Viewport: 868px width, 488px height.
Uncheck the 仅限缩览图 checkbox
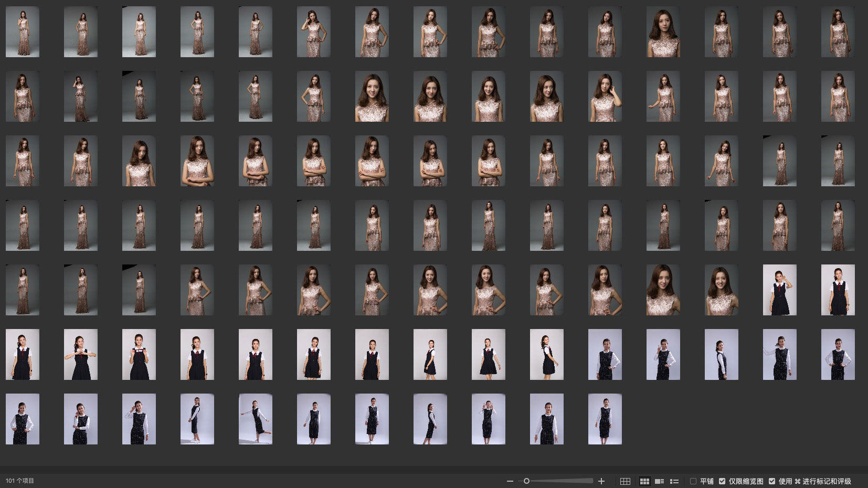pyautogui.click(x=722, y=481)
